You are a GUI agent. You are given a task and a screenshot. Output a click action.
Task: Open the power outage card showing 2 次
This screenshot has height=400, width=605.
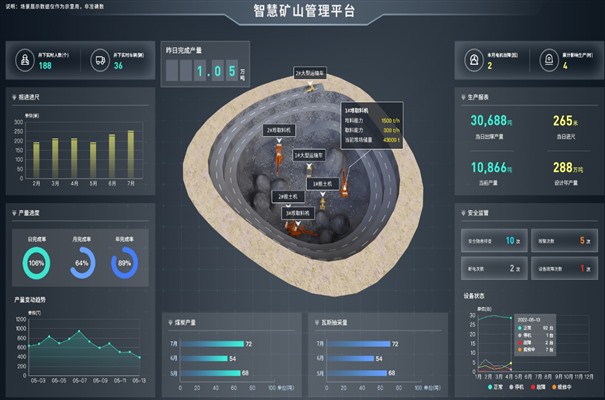(x=494, y=268)
